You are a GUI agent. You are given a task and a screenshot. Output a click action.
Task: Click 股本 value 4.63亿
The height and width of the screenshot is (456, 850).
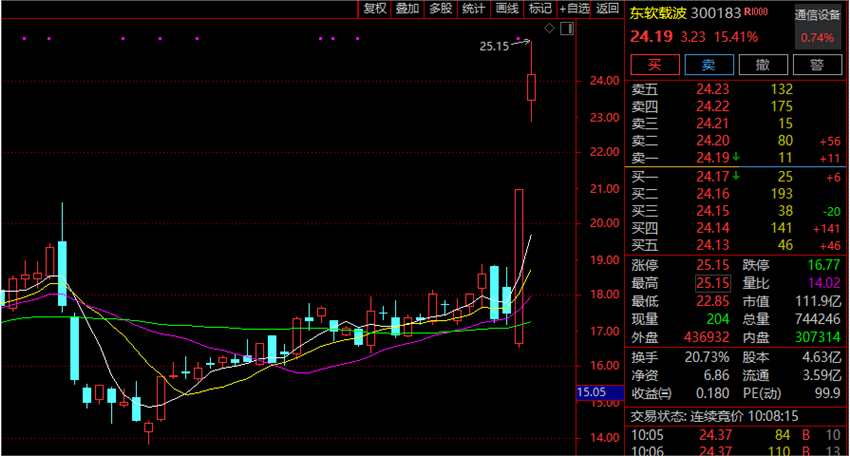(x=821, y=357)
